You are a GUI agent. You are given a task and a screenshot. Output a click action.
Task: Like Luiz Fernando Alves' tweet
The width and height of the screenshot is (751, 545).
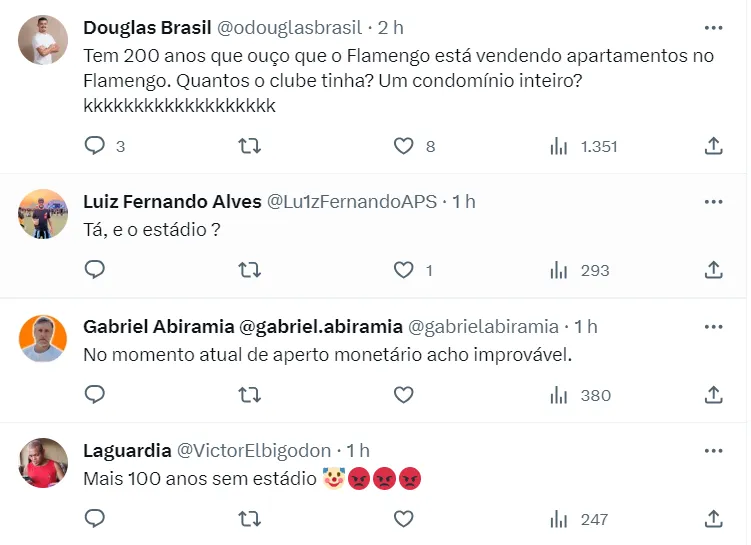click(403, 270)
